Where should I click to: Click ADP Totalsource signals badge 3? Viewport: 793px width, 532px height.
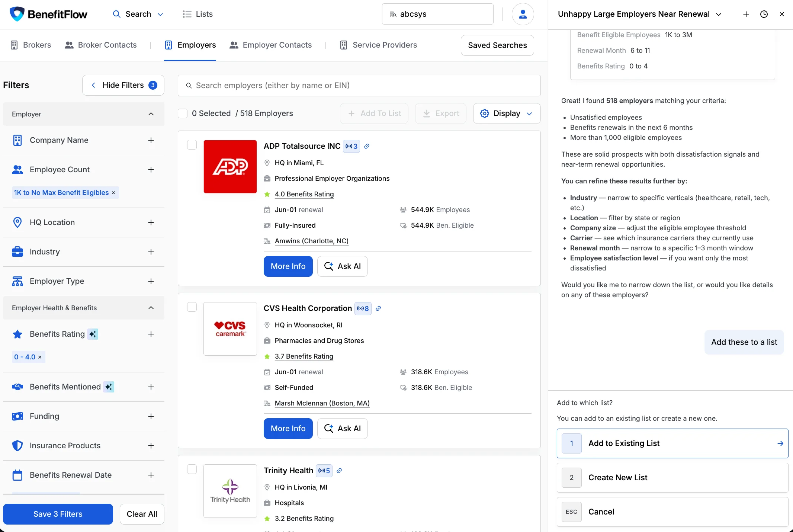click(351, 146)
